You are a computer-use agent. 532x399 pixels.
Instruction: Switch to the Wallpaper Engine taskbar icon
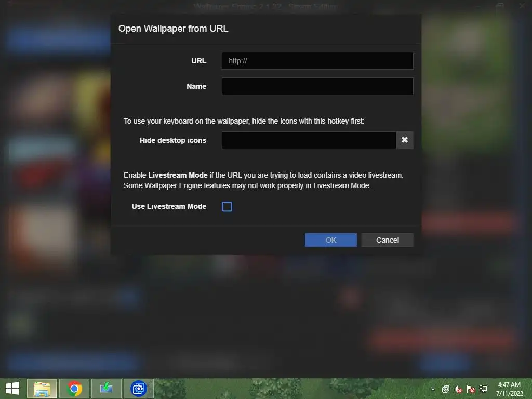pos(139,389)
